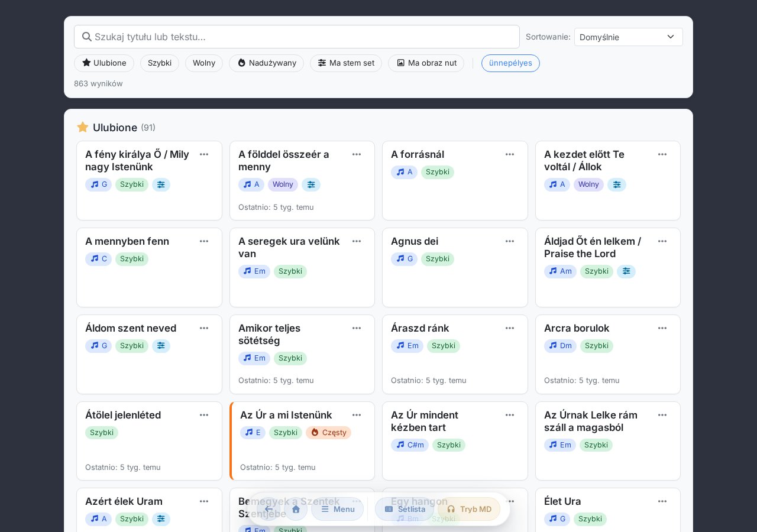Open the "Arcra borulok" song title
Screen dimensions: 757x532
tap(577, 328)
